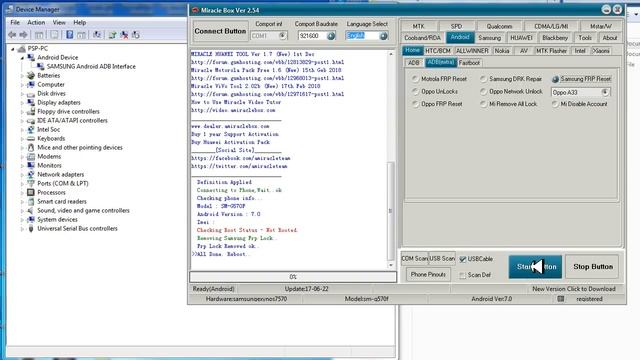Select the Batteries device icon
The width and height of the screenshot is (640, 360).
[x=31, y=76]
